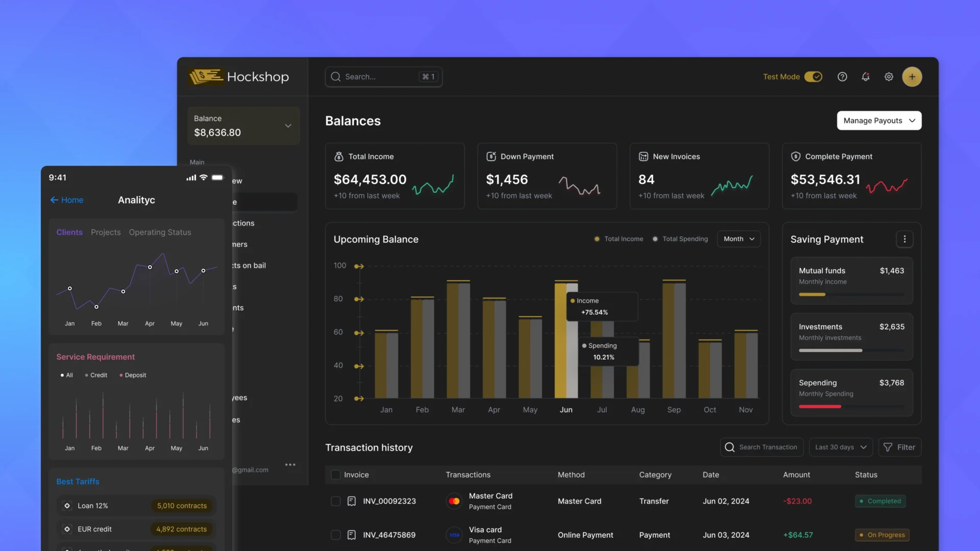The height and width of the screenshot is (551, 980).
Task: Open the help question mark icon
Action: click(x=842, y=77)
